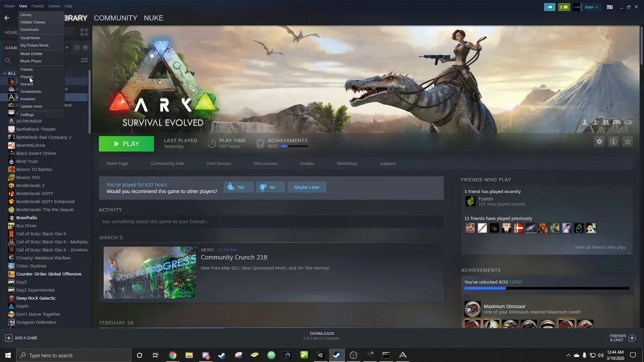Switch library to grid view icon

84,32
